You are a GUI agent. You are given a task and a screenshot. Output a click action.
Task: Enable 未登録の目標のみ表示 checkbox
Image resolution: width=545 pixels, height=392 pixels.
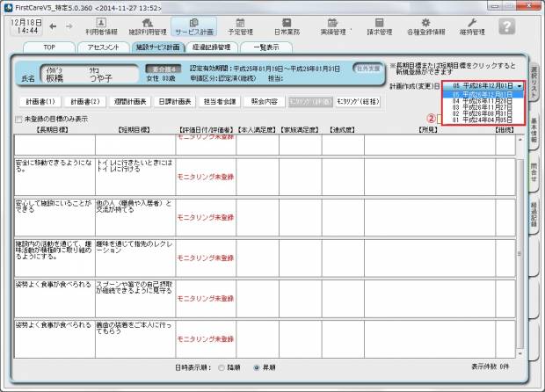pyautogui.click(x=18, y=119)
